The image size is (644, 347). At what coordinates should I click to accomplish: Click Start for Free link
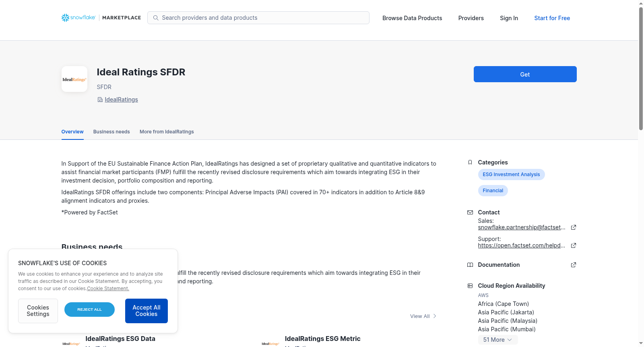(x=552, y=18)
